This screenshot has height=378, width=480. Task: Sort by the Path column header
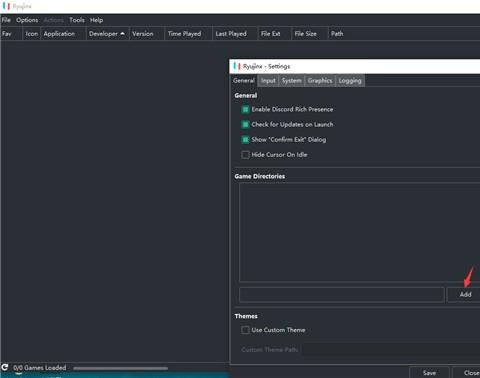click(404, 34)
